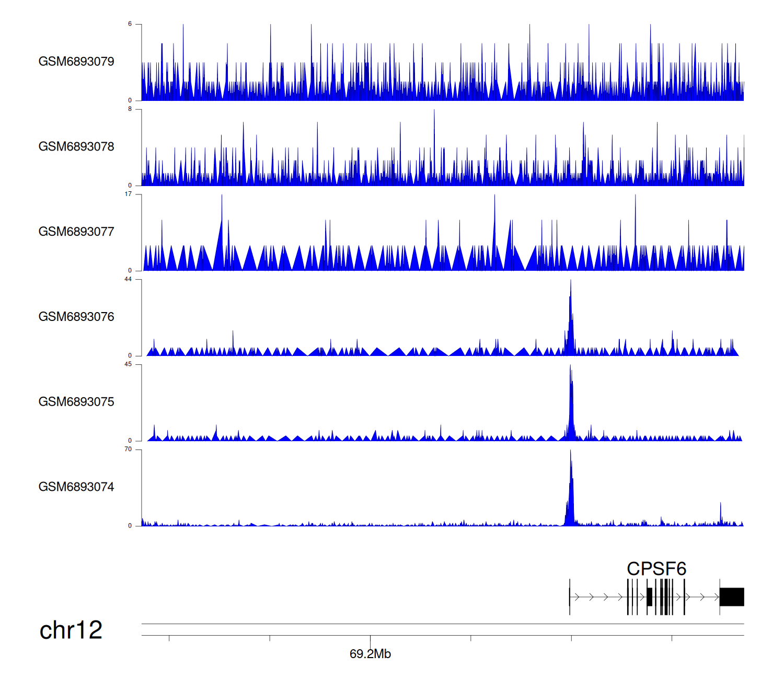The width and height of the screenshot is (784, 690).
Task: Click the y-axis maximum value 70
Action: [x=128, y=450]
